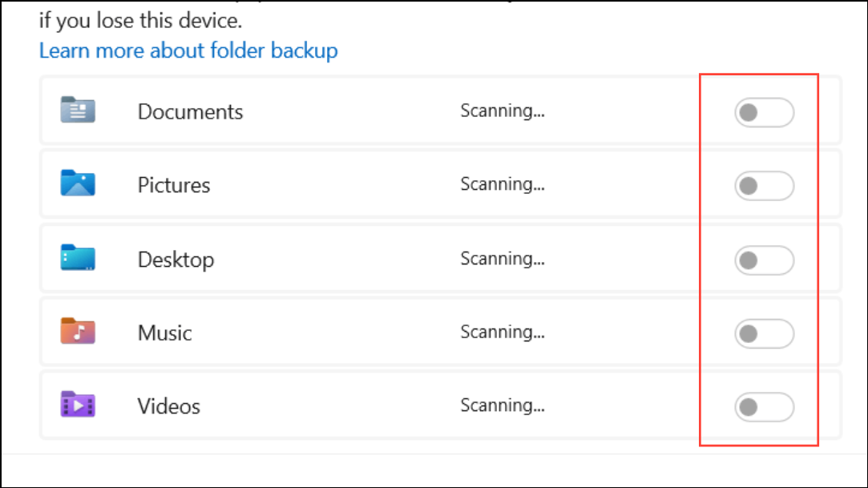
Task: Click the Music folder icon
Action: coord(78,331)
